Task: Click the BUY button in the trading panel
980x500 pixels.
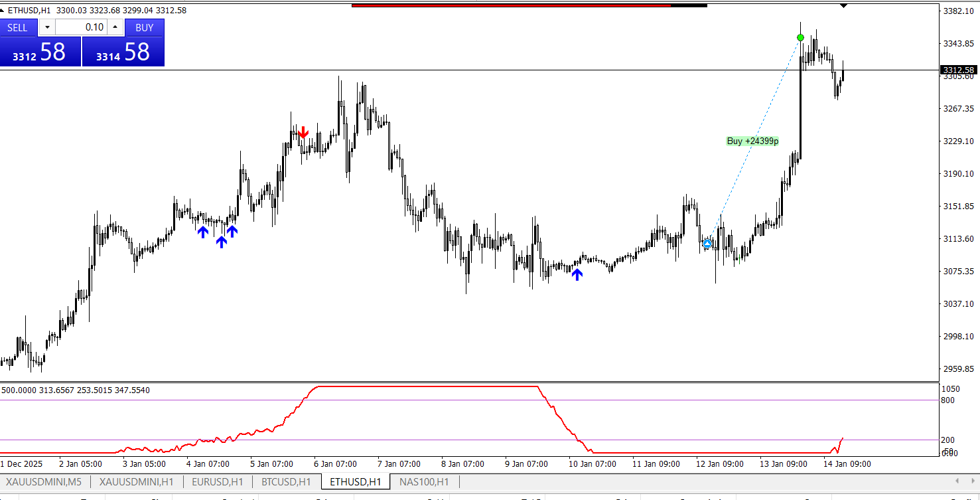Action: point(145,27)
